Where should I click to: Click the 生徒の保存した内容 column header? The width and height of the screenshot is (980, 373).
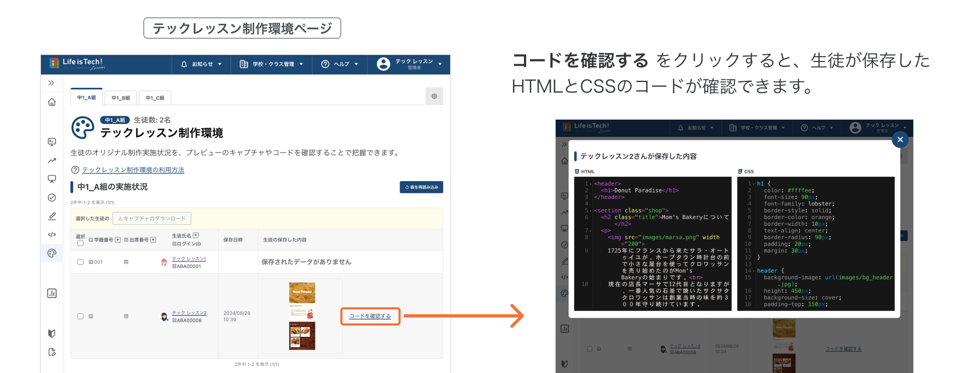coord(285,240)
